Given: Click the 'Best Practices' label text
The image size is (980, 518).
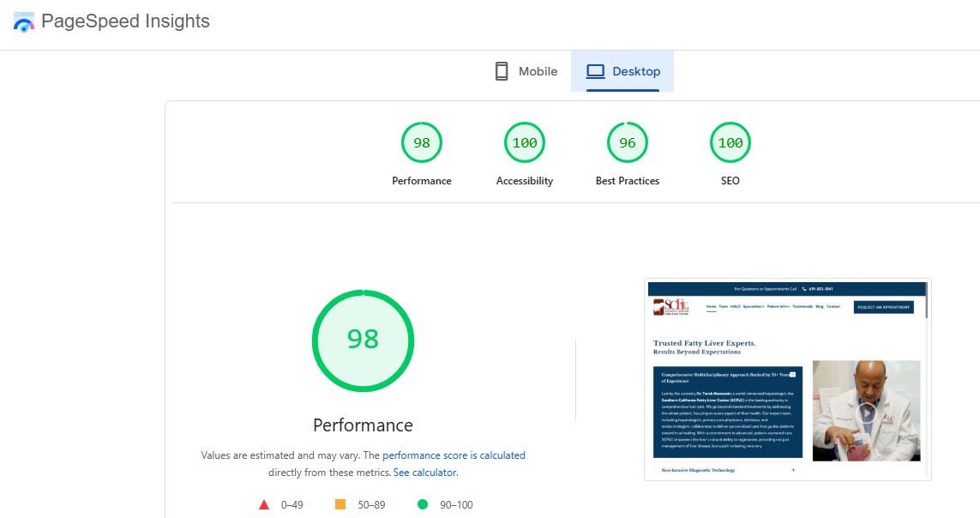Looking at the screenshot, I should [x=628, y=181].
